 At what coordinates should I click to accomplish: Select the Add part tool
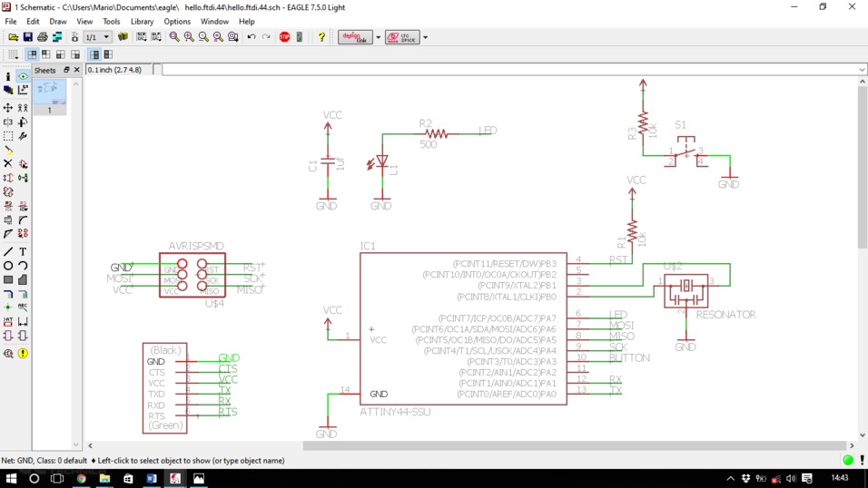(x=23, y=164)
